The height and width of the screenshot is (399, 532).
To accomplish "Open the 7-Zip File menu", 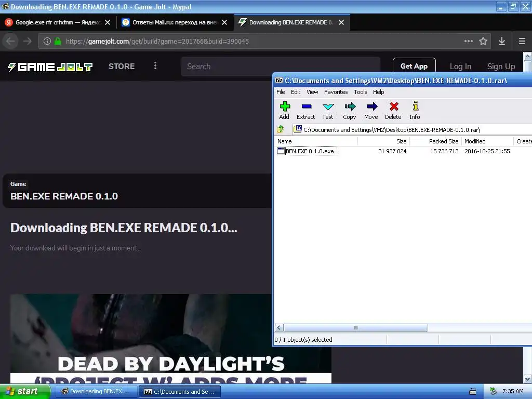I will coord(281,92).
